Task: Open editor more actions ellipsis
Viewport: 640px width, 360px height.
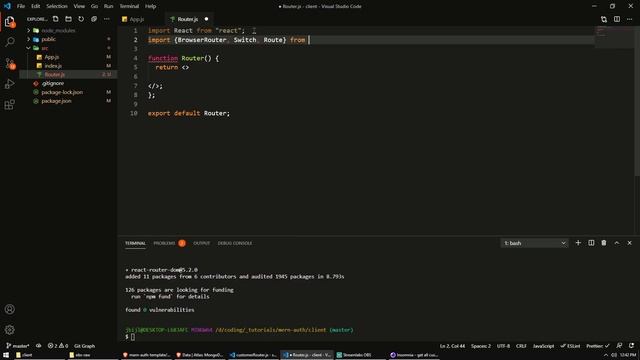Action: tap(629, 19)
